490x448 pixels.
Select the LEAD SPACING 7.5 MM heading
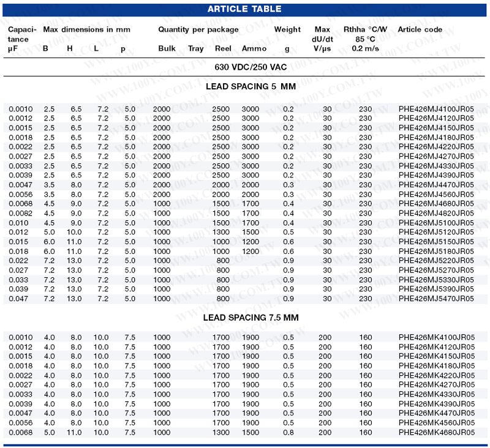(x=251, y=318)
